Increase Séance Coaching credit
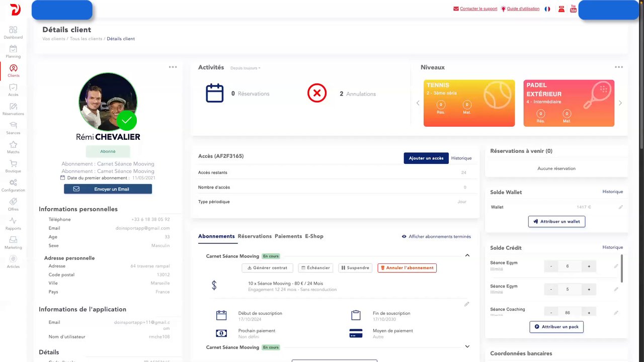The width and height of the screenshot is (644, 362). point(589,312)
